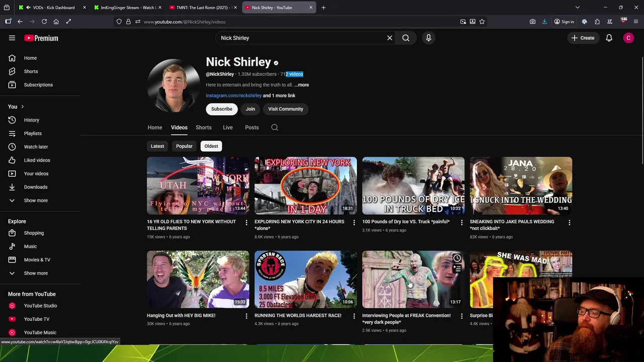Open 16 YR OLD FLIES TO NEW YORK title
The height and width of the screenshot is (362, 644).
click(x=191, y=225)
